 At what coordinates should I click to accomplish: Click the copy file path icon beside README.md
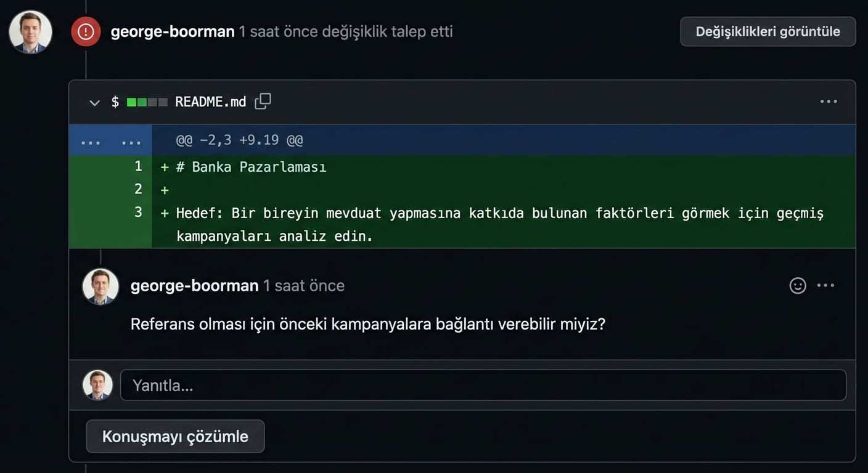(x=263, y=101)
